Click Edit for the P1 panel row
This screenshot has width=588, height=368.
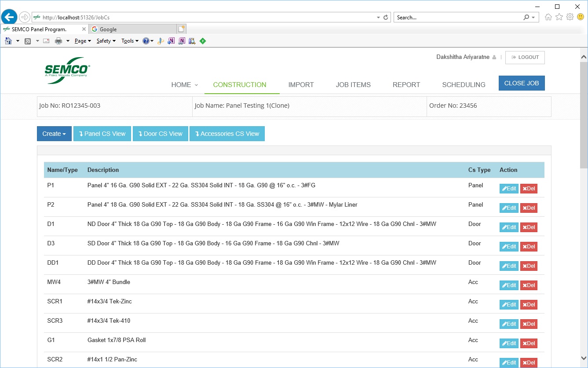(509, 189)
